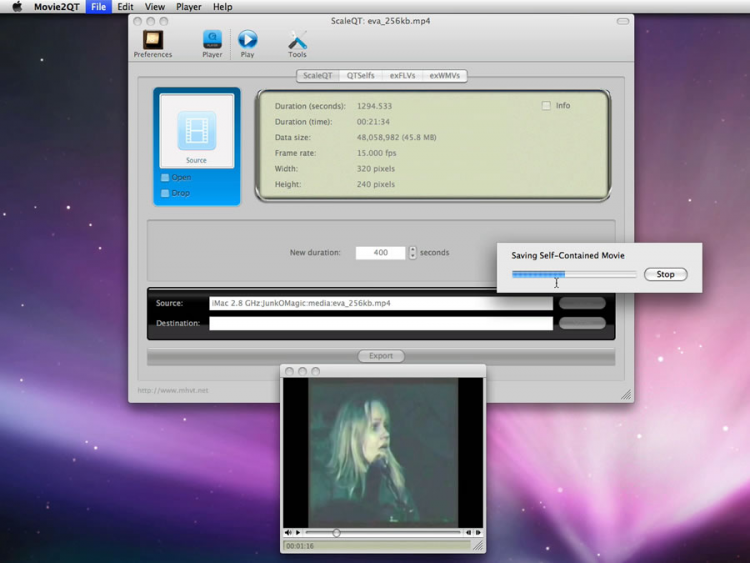Click the duration time 00:21:34
Viewport: 750px width, 563px height.
tap(373, 121)
